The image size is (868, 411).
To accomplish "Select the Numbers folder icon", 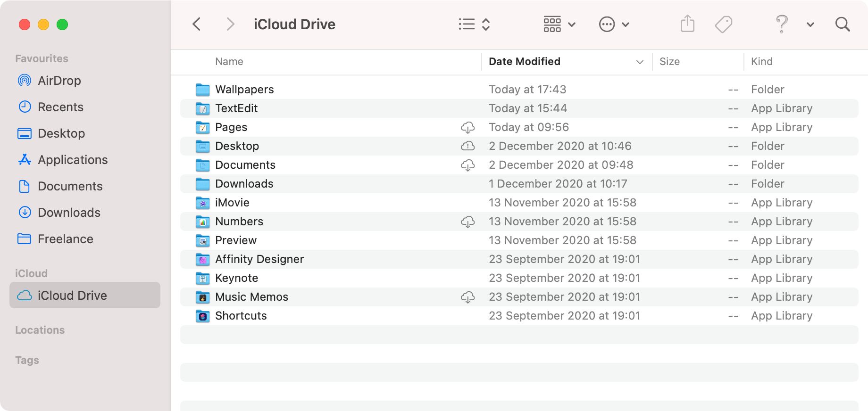I will coord(203,222).
